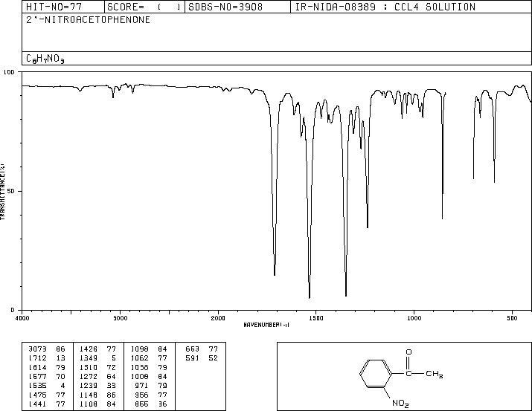This screenshot has height=411, width=532.
Task: Click the 2000 wavenumber axis label
Action: (x=218, y=318)
